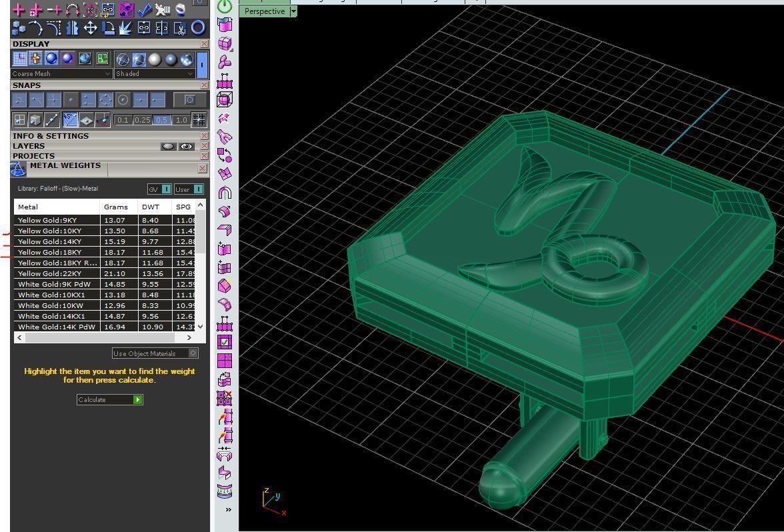Click the green four-viewport layout icon
Screen dimensions: 784x532
102,59
